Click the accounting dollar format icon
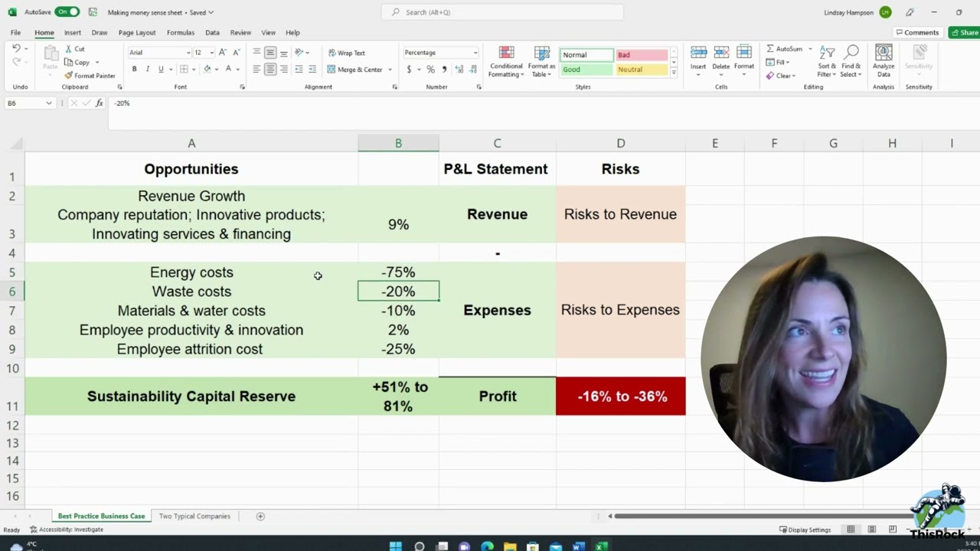 [410, 69]
